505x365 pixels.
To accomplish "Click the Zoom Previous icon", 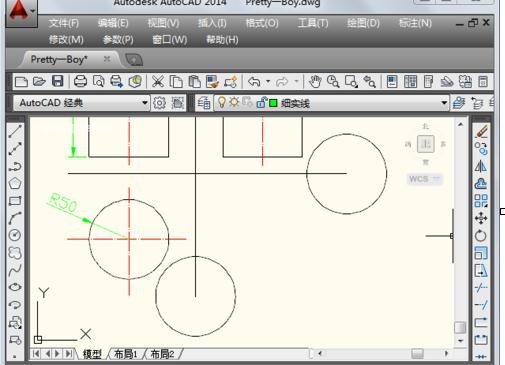I will pos(369,81).
